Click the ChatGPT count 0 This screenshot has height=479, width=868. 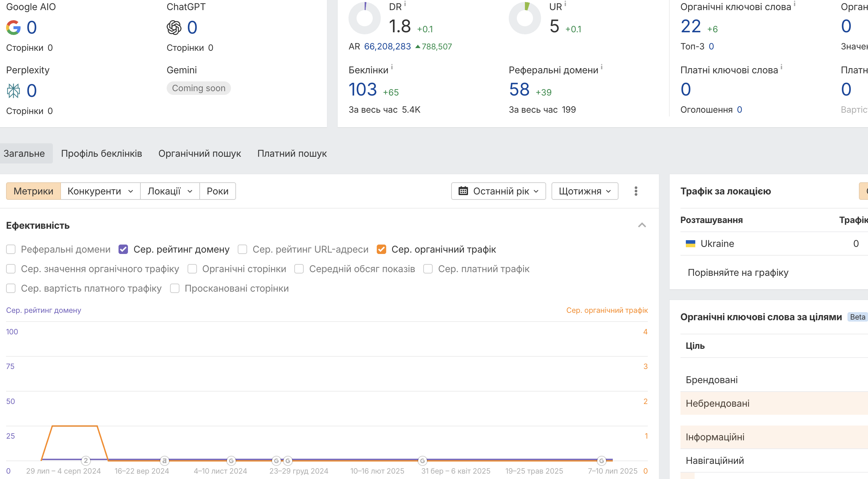click(192, 28)
